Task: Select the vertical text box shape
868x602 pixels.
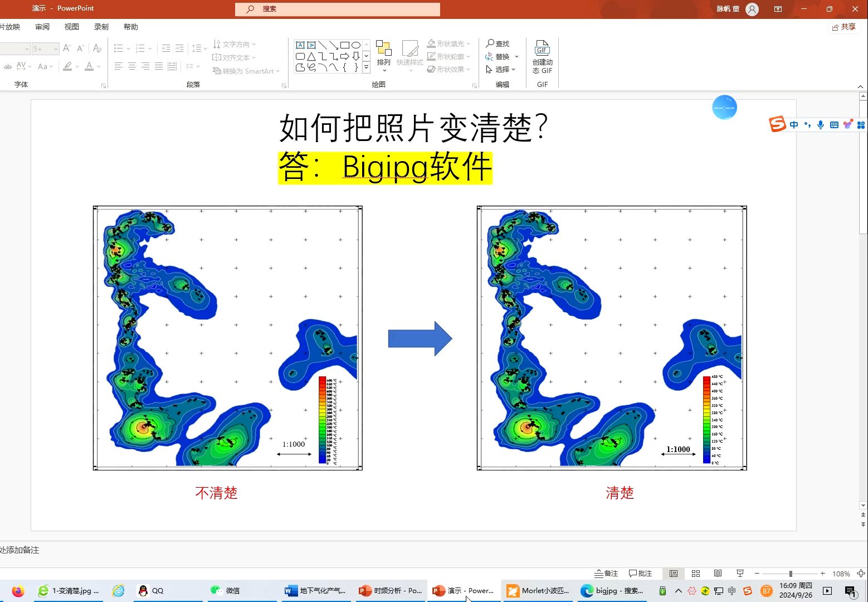Action: (311, 45)
